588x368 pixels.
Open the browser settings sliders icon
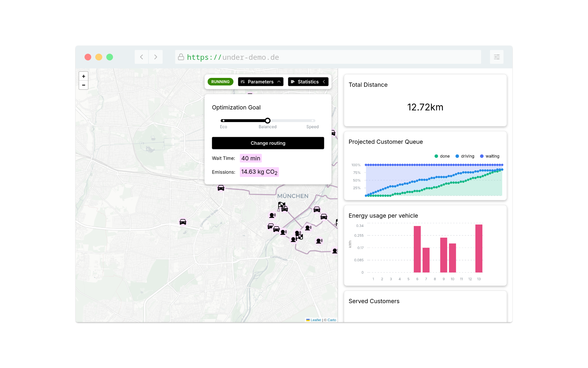[496, 57]
